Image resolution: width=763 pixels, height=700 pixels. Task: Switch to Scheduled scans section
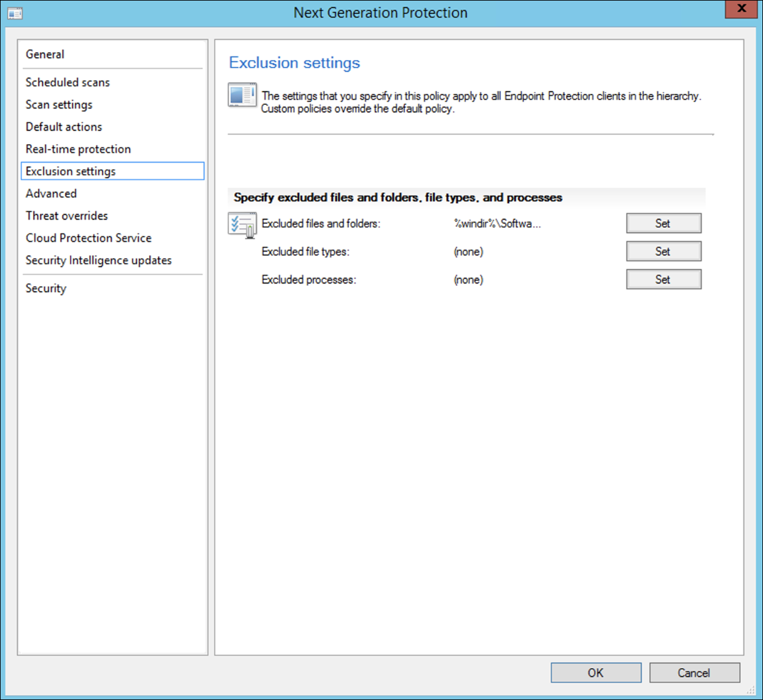pyautogui.click(x=68, y=82)
